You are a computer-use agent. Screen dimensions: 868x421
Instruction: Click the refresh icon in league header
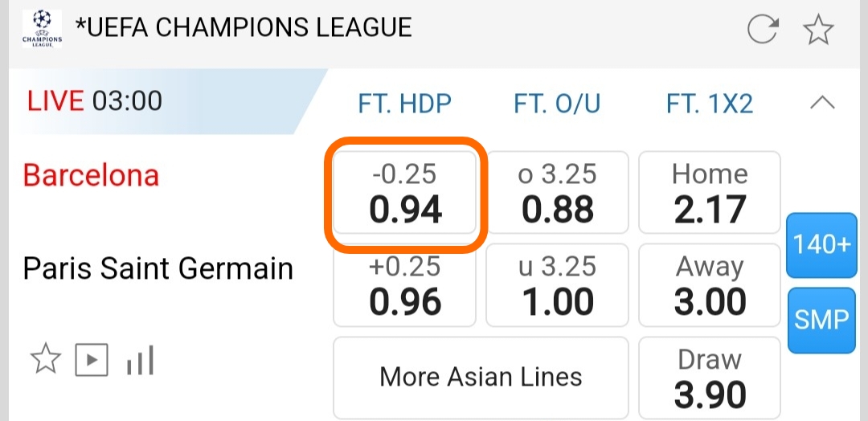763,31
